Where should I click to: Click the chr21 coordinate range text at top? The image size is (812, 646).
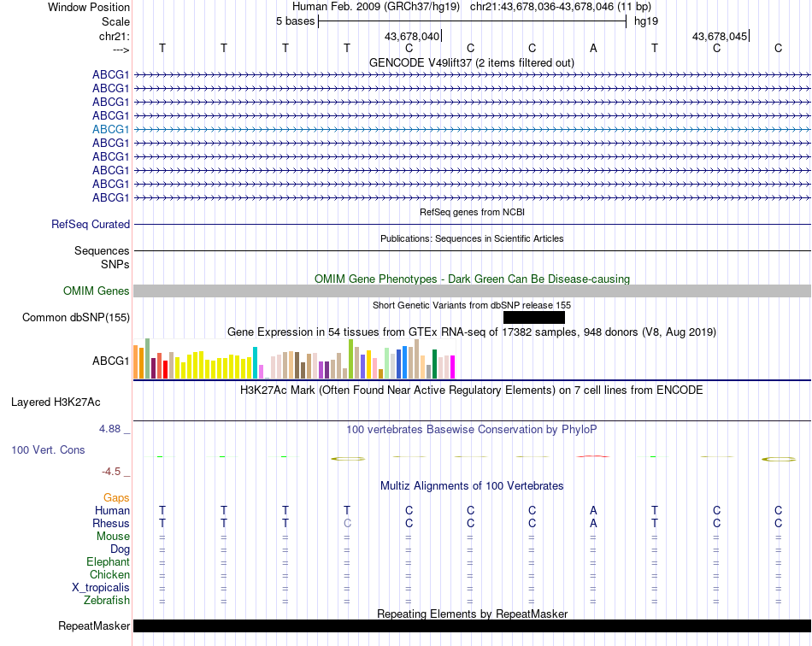pyautogui.click(x=561, y=7)
